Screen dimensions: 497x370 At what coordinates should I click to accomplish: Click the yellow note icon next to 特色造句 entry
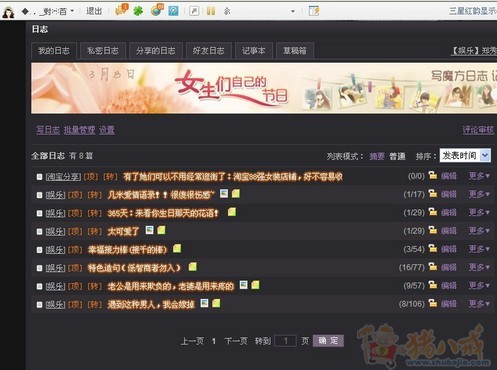192,267
